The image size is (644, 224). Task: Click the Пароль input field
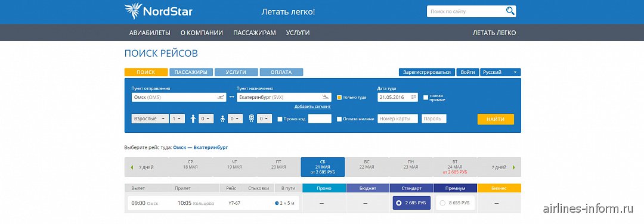[434, 119]
